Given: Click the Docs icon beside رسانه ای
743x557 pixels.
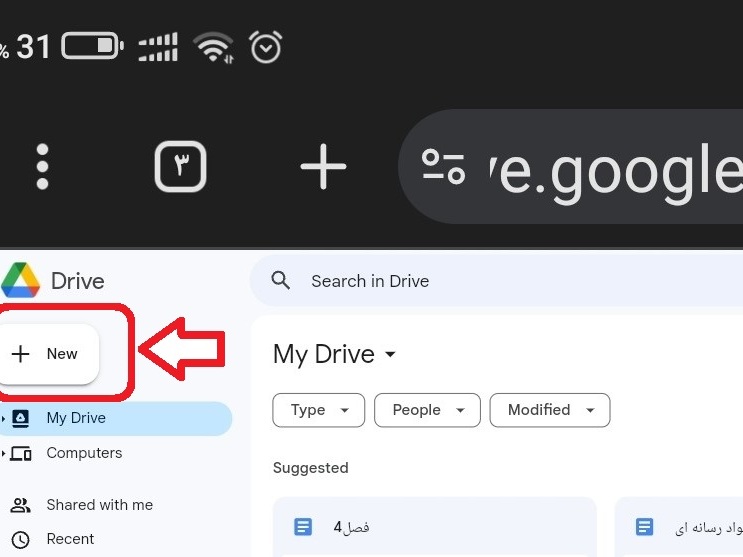Looking at the screenshot, I should click(644, 527).
